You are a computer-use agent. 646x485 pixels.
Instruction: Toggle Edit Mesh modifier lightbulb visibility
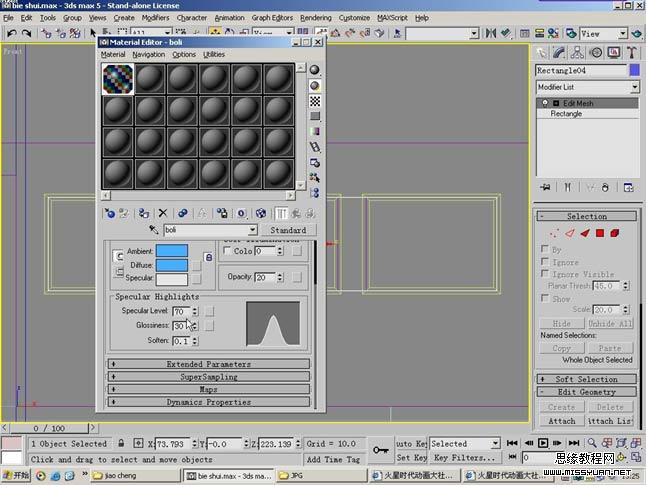coord(545,103)
